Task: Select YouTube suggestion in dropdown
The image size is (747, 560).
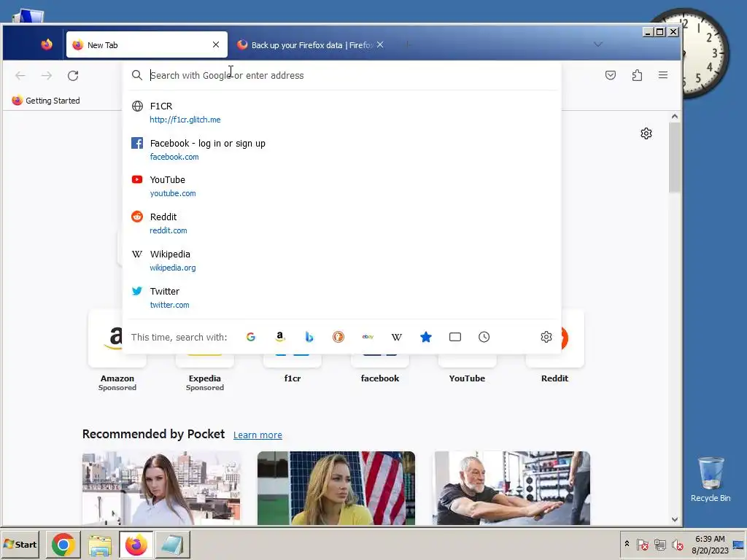Action: pos(342,186)
